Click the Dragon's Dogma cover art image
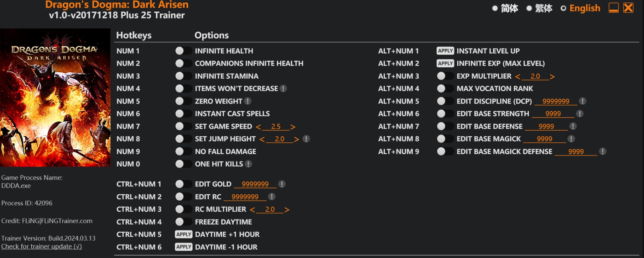 pyautogui.click(x=55, y=98)
